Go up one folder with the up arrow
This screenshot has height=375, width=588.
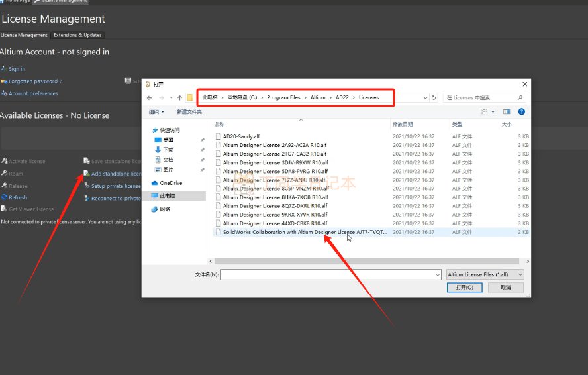179,97
